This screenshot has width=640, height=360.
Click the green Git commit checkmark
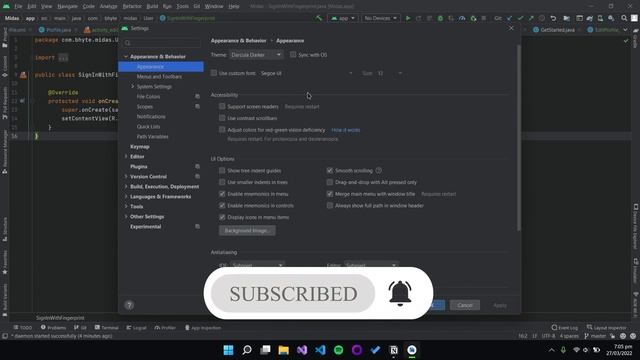point(520,18)
